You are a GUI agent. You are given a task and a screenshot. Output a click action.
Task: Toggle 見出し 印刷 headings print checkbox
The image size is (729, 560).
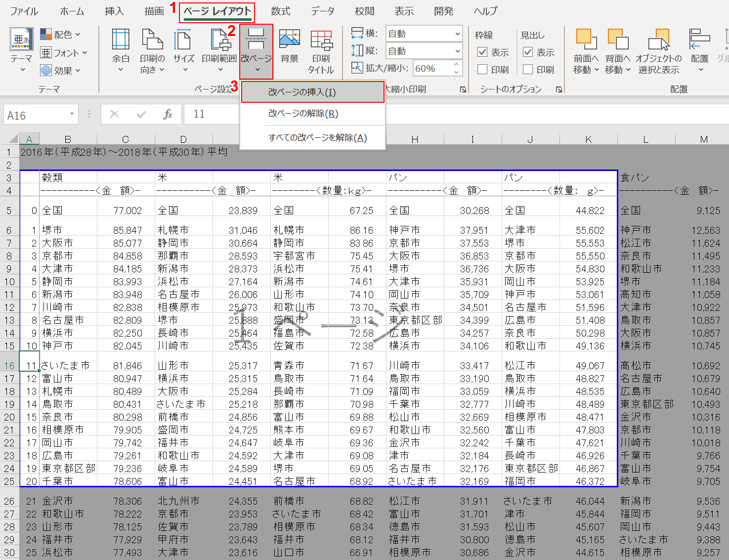(528, 70)
